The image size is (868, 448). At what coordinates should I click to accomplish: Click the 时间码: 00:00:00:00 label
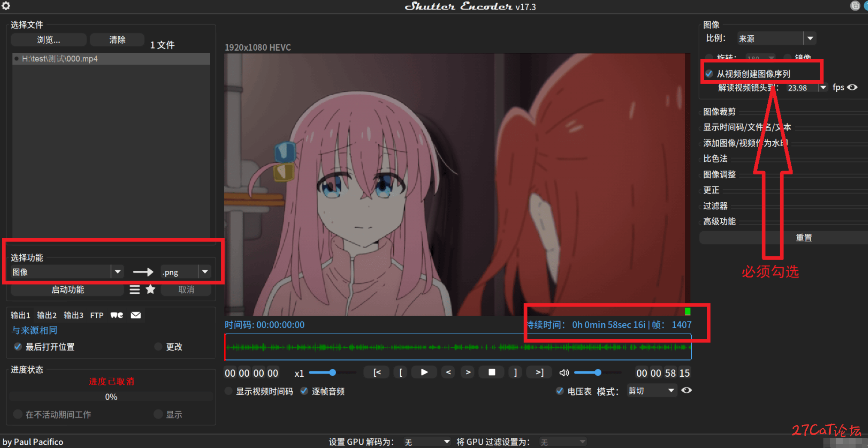265,325
